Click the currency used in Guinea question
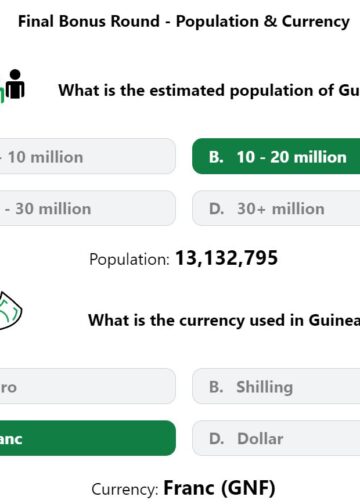Screen dimensions: 360x504 [224, 320]
